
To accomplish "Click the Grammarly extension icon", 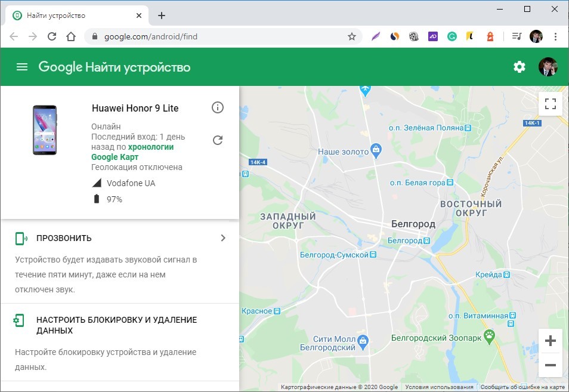I will (452, 36).
